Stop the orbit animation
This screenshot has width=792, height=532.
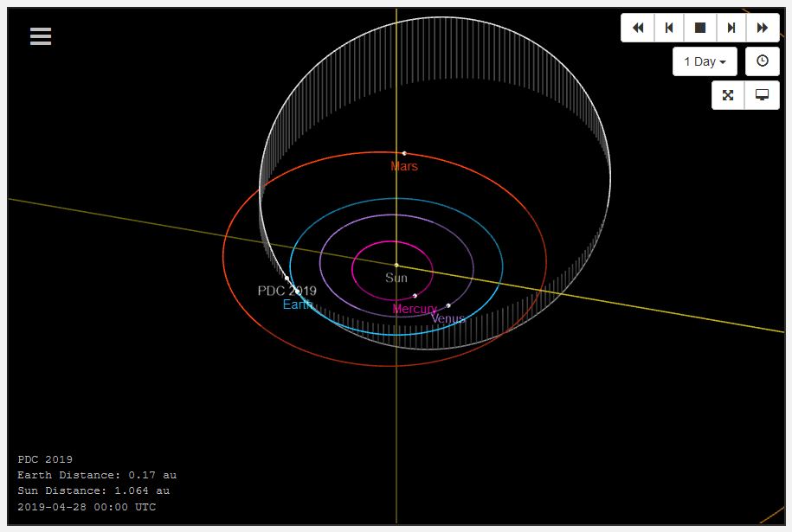(x=700, y=28)
